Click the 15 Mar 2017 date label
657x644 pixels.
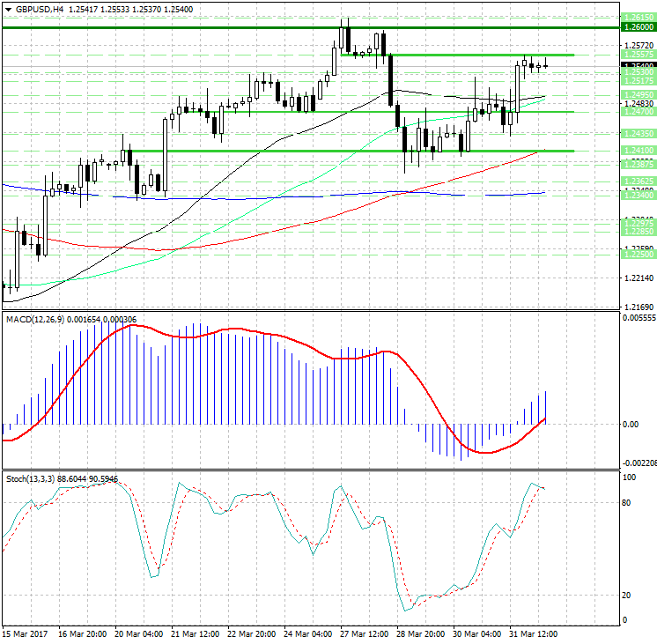coord(25,634)
